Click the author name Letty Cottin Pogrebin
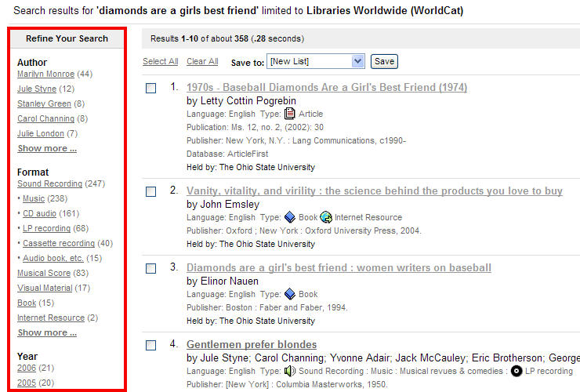The height and width of the screenshot is (392, 580). click(x=248, y=100)
